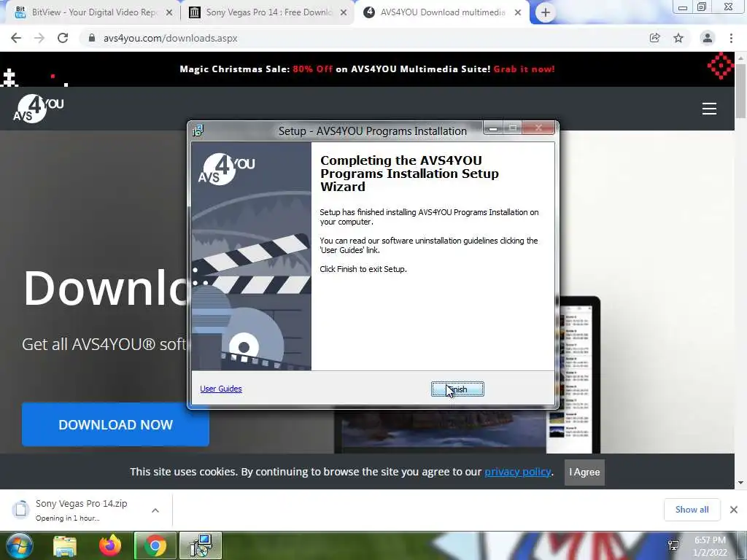This screenshot has width=747, height=560.
Task: Select the AVS4YOU Download multimedia tab
Action: click(443, 12)
